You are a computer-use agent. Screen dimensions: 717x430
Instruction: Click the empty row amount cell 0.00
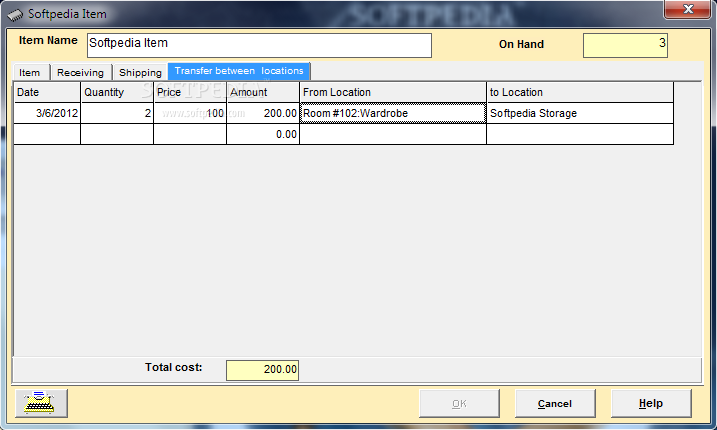(x=263, y=134)
